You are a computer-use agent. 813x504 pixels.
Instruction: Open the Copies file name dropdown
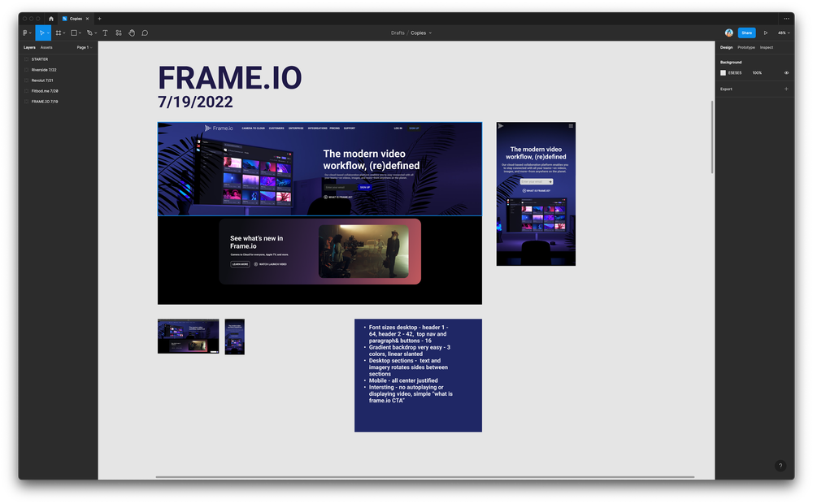tap(421, 33)
